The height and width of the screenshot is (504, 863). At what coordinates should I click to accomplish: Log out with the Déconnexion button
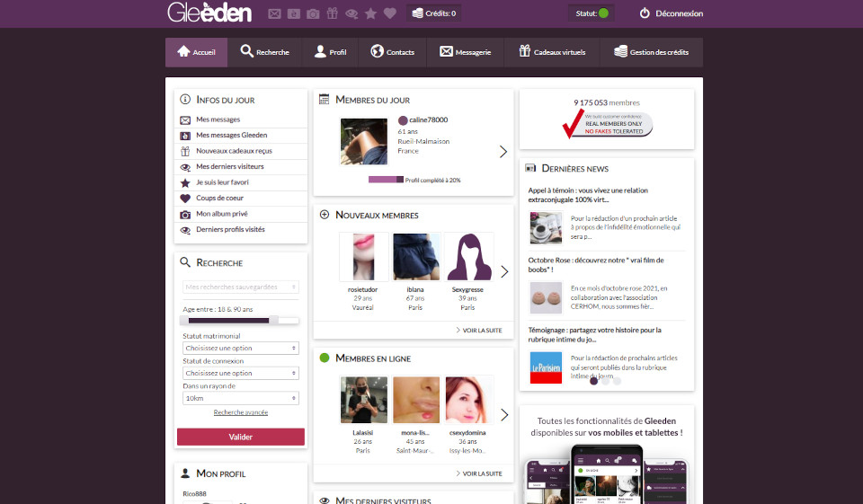tap(671, 13)
